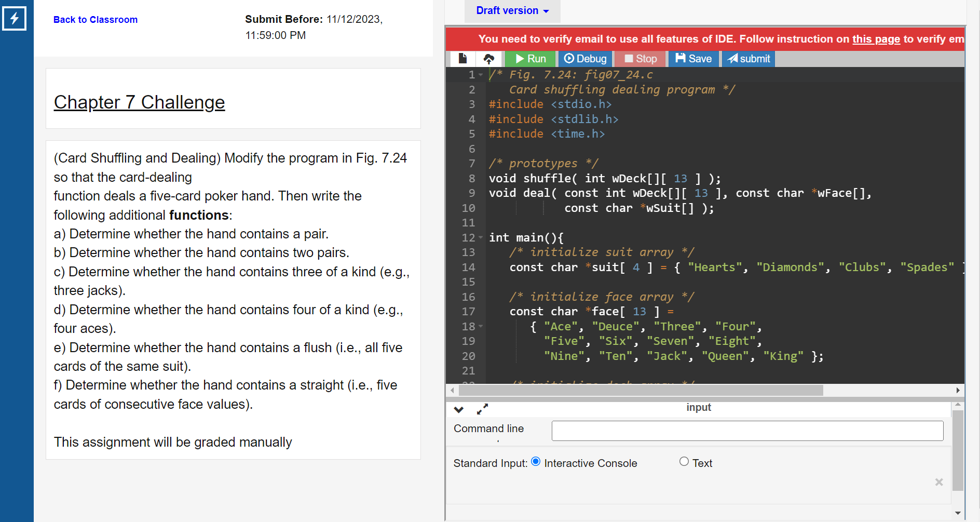Select Interactive Console standard input

point(536,461)
